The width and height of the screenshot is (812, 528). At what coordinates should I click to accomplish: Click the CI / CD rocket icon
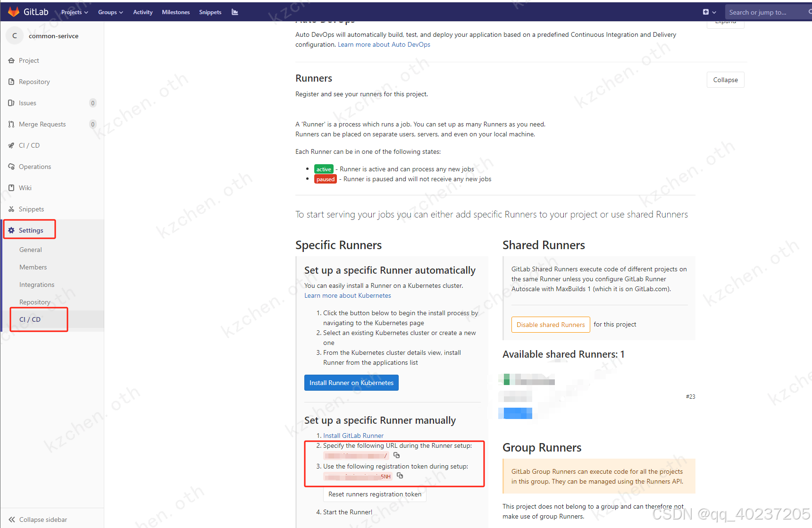(x=11, y=145)
